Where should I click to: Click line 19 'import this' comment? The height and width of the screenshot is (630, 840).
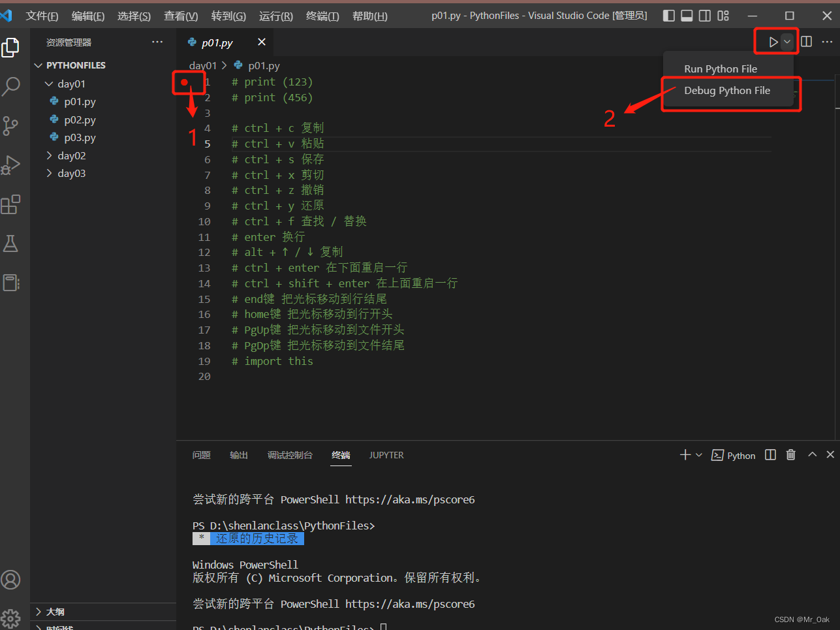(272, 361)
